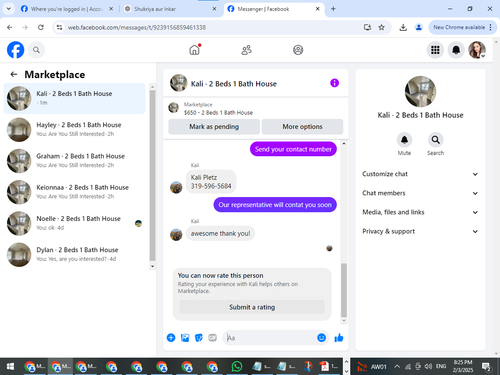Screen dimensions: 500x375
Task: Click the address bar URL
Action: click(137, 27)
